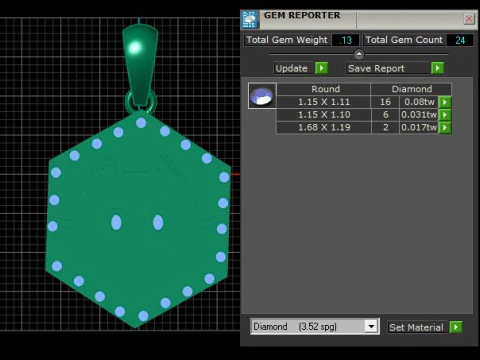Click the count cell showing 16
The image size is (480, 360).
[385, 102]
